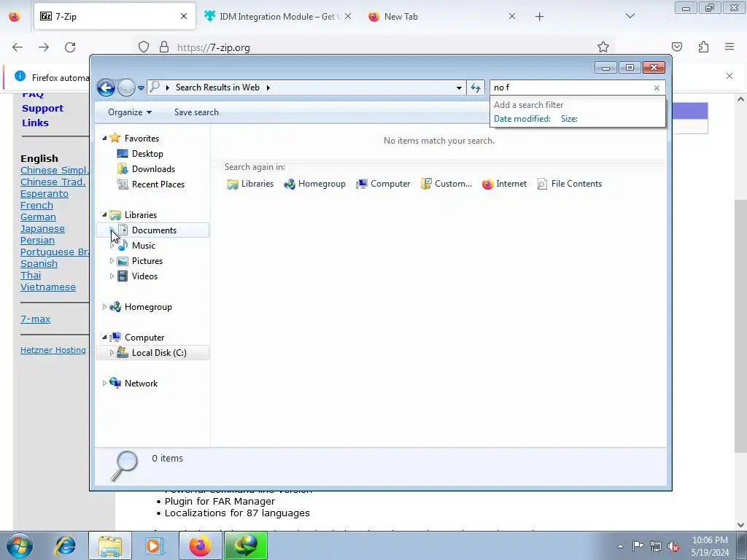Add the Date modified search filter
Viewport: 747px width, 560px height.
pos(522,119)
